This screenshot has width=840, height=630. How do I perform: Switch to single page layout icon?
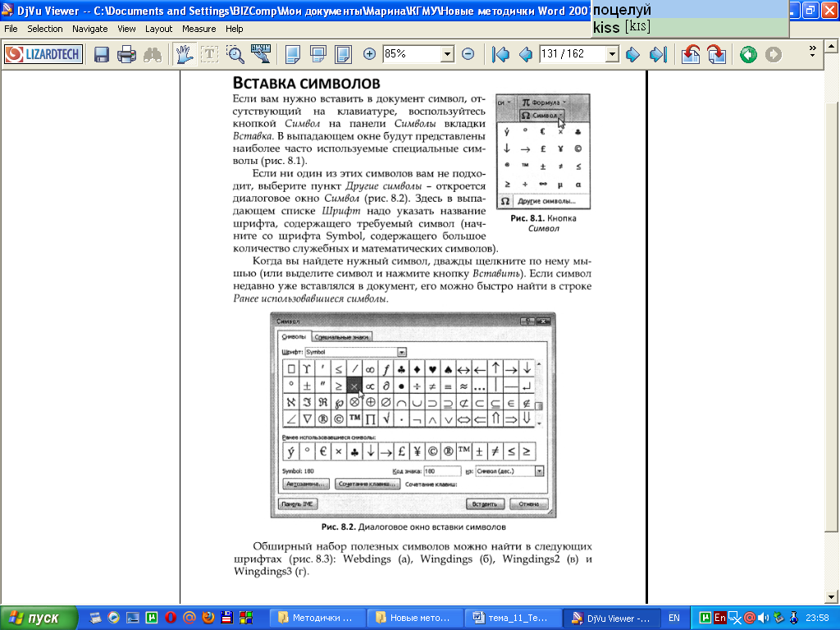(x=293, y=54)
